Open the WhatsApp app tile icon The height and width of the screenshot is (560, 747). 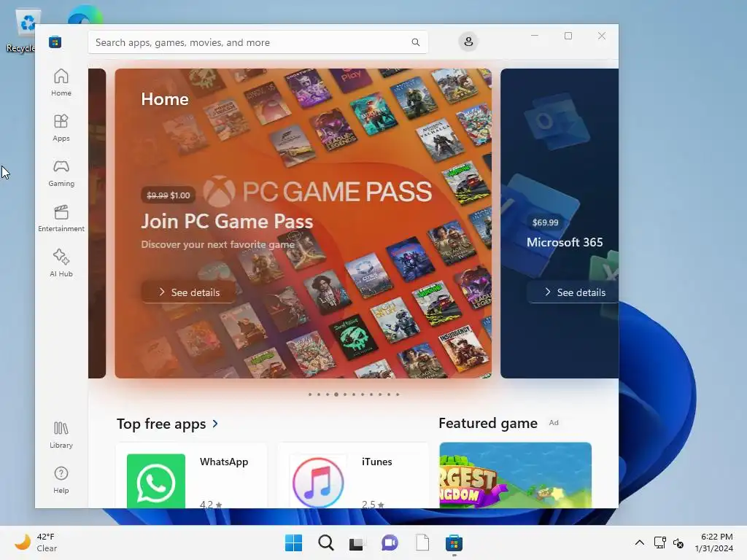156,481
